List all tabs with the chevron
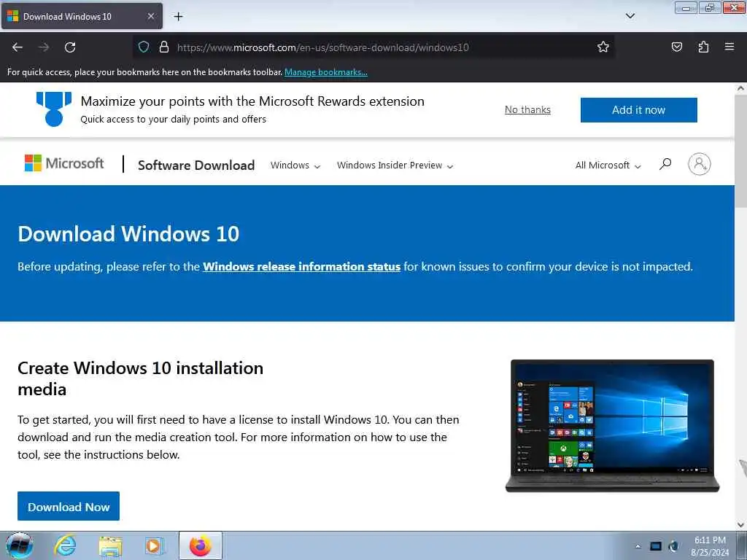The width and height of the screenshot is (747, 560). 630,16
